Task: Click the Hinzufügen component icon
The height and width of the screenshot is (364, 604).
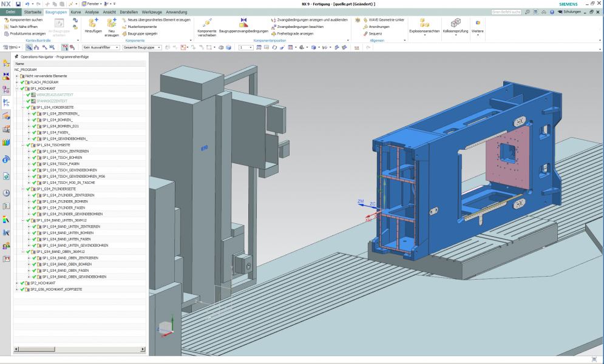Action: [x=93, y=22]
